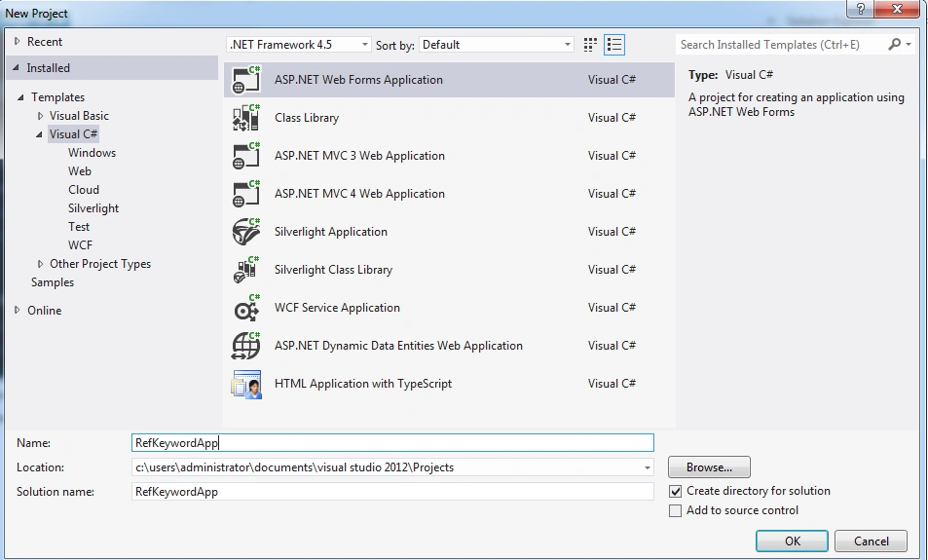Click the Cancel button
The image size is (928, 560).
(x=872, y=541)
